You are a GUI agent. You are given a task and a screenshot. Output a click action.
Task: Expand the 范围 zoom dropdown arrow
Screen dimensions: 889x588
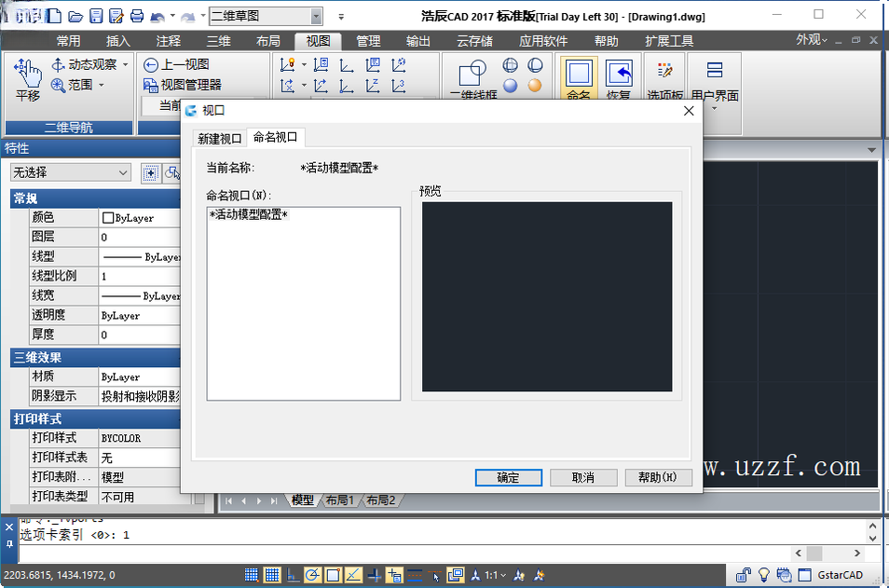102,85
